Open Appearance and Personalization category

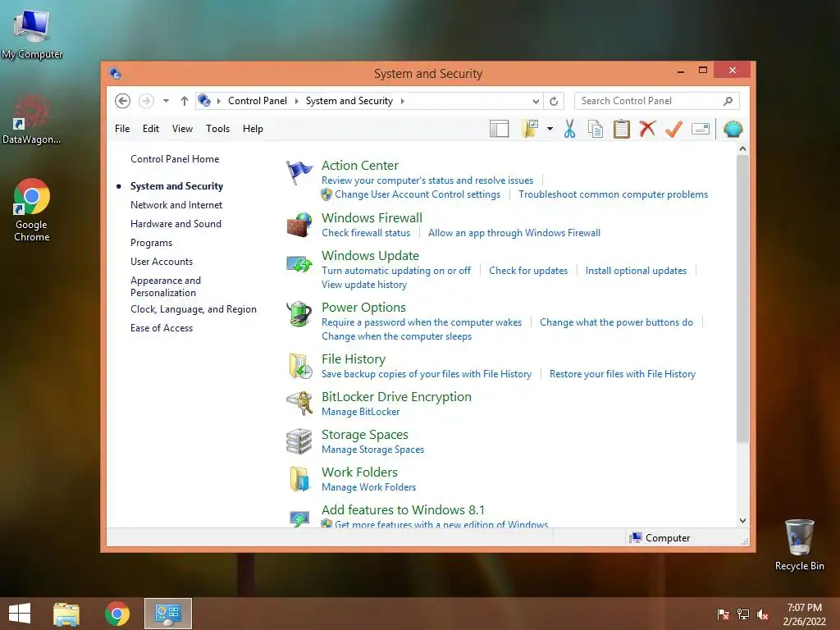coord(166,286)
